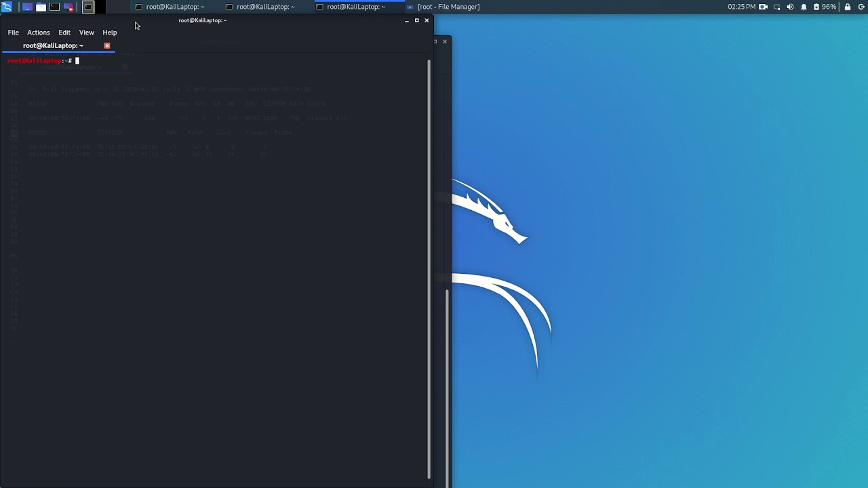Select the root@KaliLaptop terminal tab
The image size is (868, 488).
click(x=58, y=45)
